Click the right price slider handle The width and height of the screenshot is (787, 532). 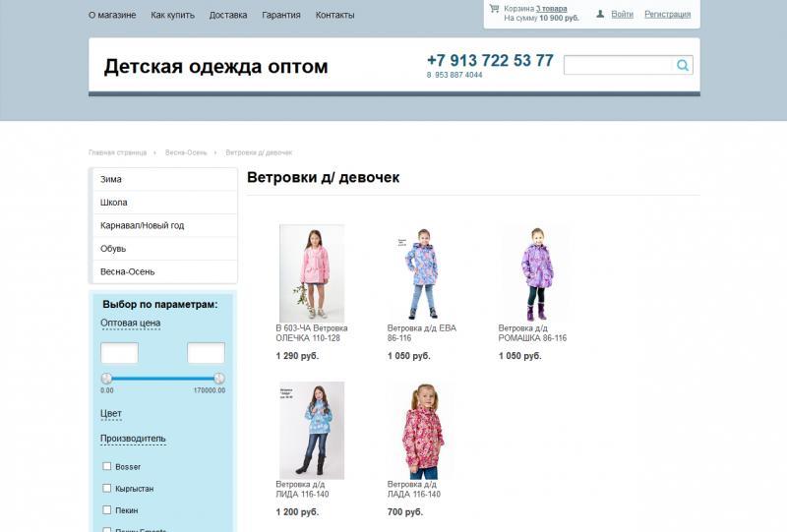(219, 378)
